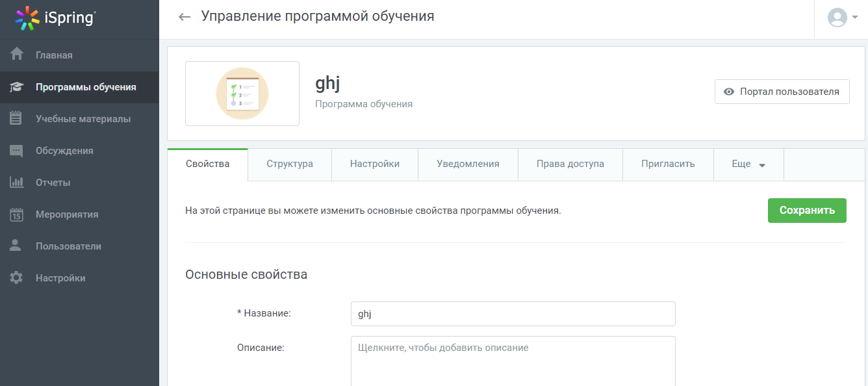
Task: Click the Сохранить button
Action: (807, 211)
